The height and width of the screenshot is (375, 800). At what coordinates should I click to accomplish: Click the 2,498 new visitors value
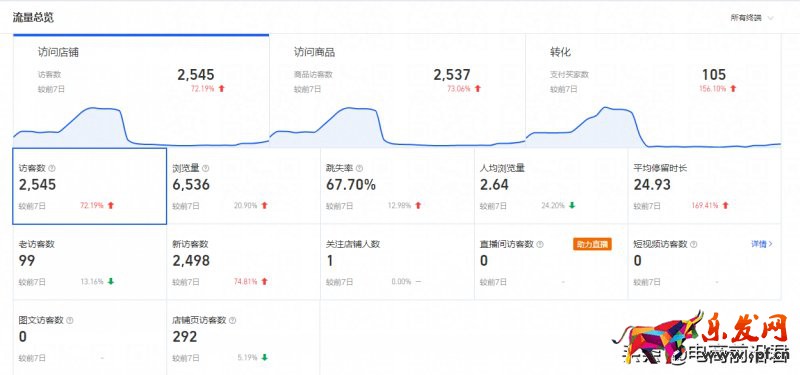tap(191, 261)
